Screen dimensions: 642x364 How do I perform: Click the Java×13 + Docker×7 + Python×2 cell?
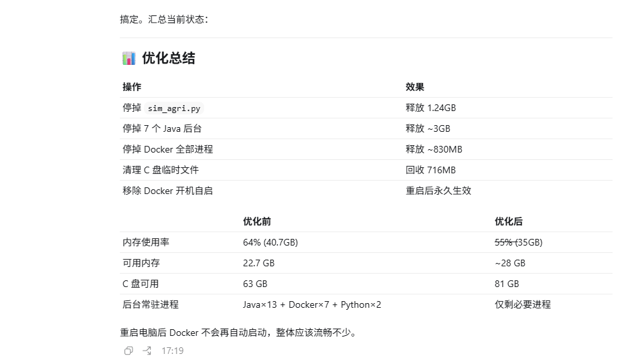coord(312,304)
